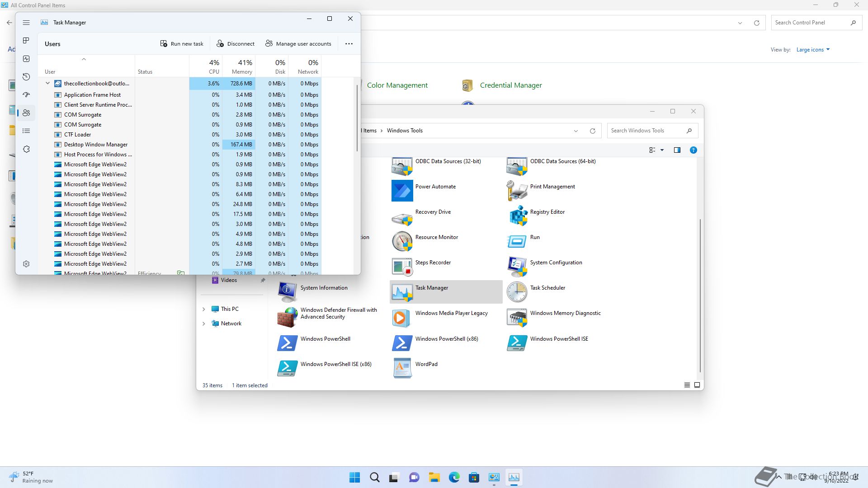Open Resource Monitor icon
868x488 pixels.
click(402, 242)
